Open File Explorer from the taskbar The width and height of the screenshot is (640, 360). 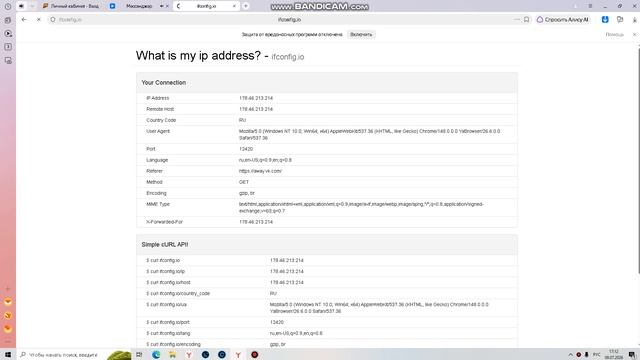(172, 355)
